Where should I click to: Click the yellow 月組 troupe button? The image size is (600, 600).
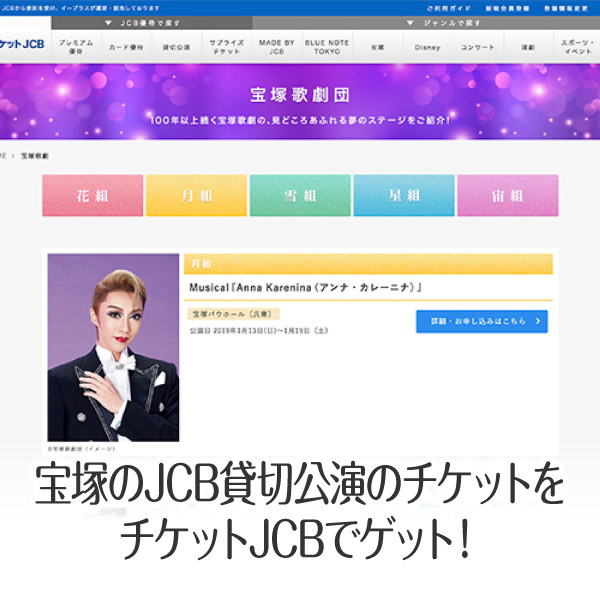pyautogui.click(x=196, y=196)
